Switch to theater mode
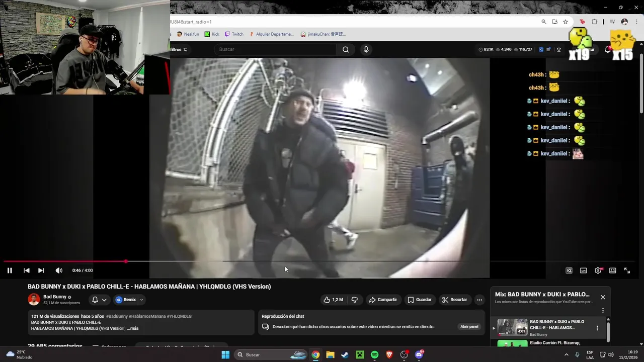 (x=612, y=270)
